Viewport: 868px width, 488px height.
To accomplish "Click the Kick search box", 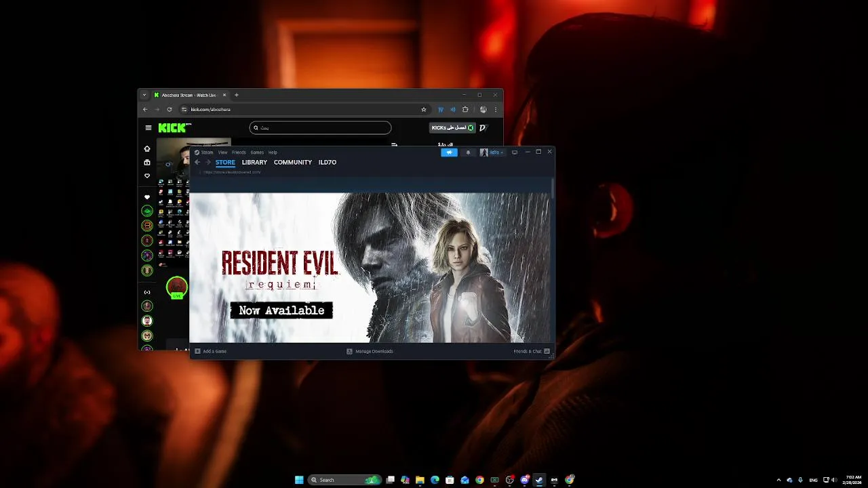I will pyautogui.click(x=320, y=127).
